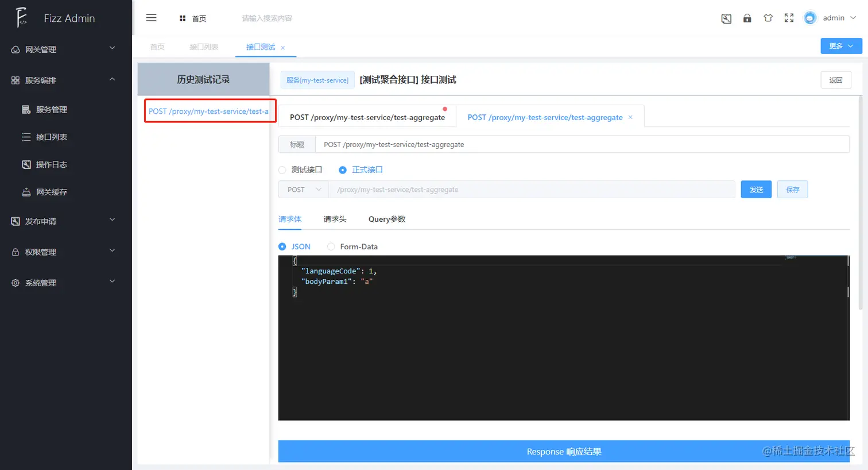Click the [测试聚合接口] 接口测试 title
Screen dimensions: 868x470
pos(408,80)
